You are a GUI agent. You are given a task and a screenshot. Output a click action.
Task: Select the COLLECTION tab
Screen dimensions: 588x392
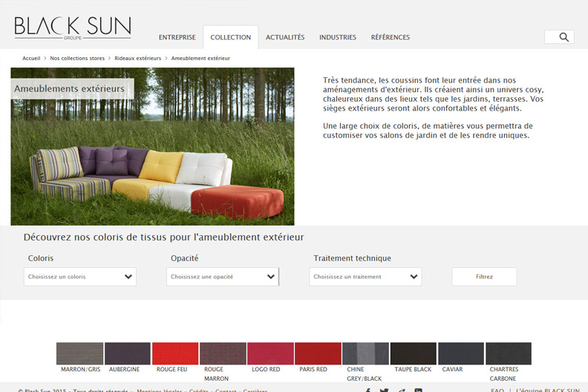click(x=231, y=37)
